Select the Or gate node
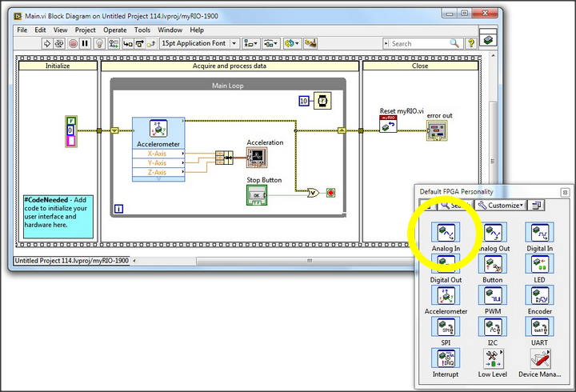Image resolution: width=576 pixels, height=392 pixels. pyautogui.click(x=313, y=193)
